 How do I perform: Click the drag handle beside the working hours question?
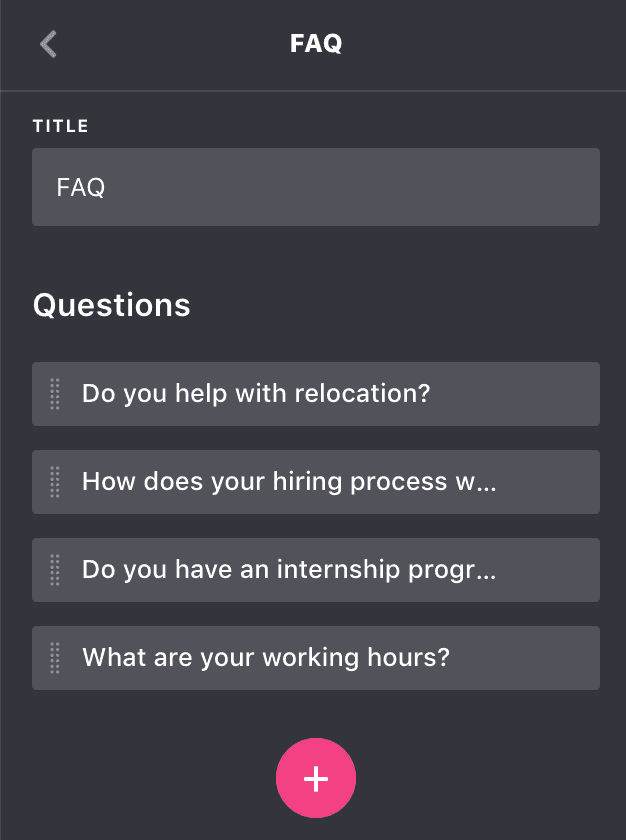[x=55, y=657]
